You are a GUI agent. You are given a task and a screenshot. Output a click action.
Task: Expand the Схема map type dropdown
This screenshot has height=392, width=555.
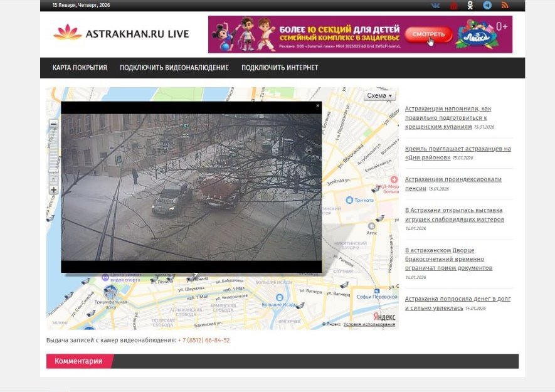(x=379, y=96)
